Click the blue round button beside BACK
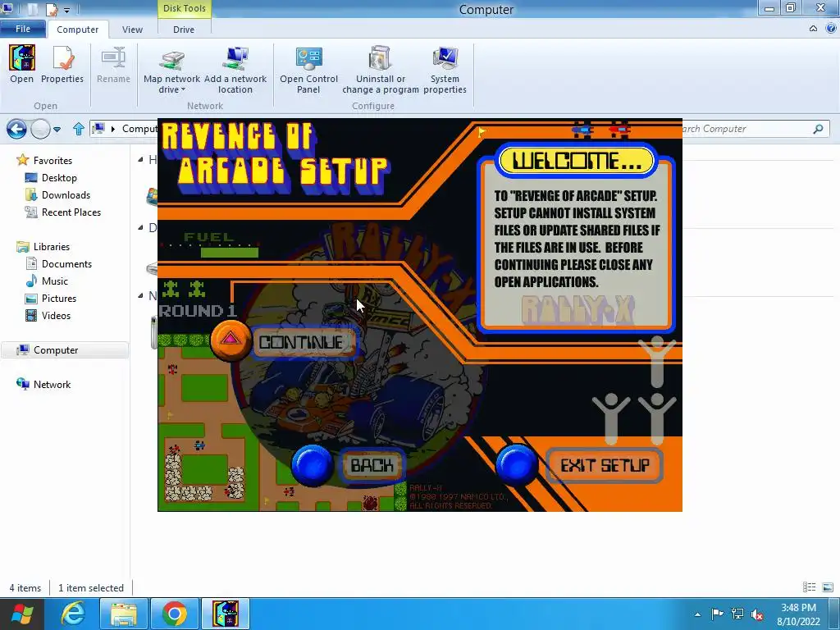This screenshot has width=840, height=630. [313, 465]
